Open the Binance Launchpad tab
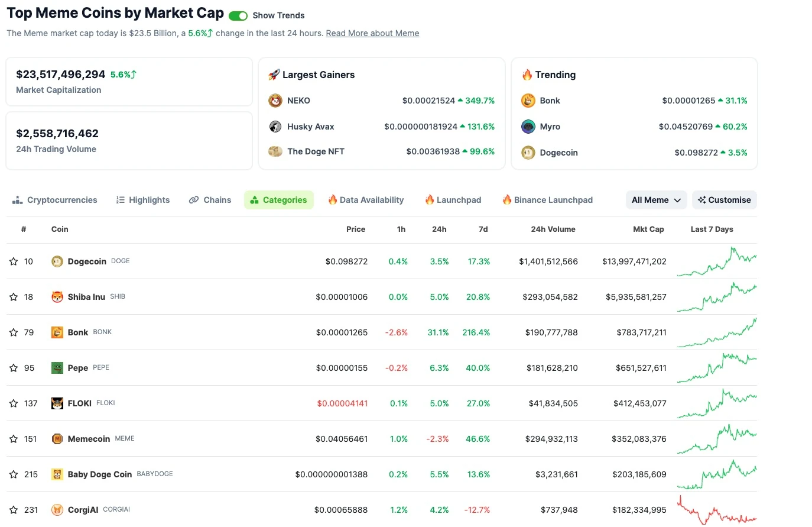Viewport: 812px width, 527px height. click(x=547, y=200)
